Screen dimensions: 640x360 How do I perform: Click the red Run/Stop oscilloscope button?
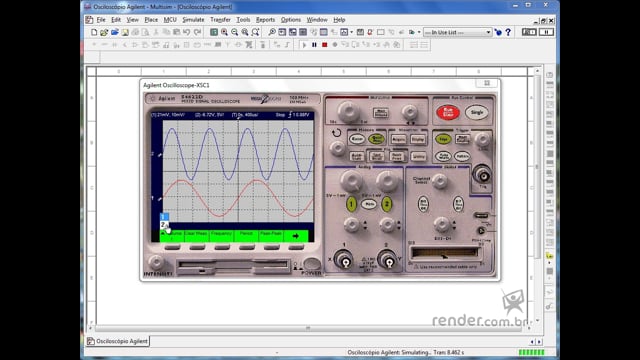click(448, 112)
